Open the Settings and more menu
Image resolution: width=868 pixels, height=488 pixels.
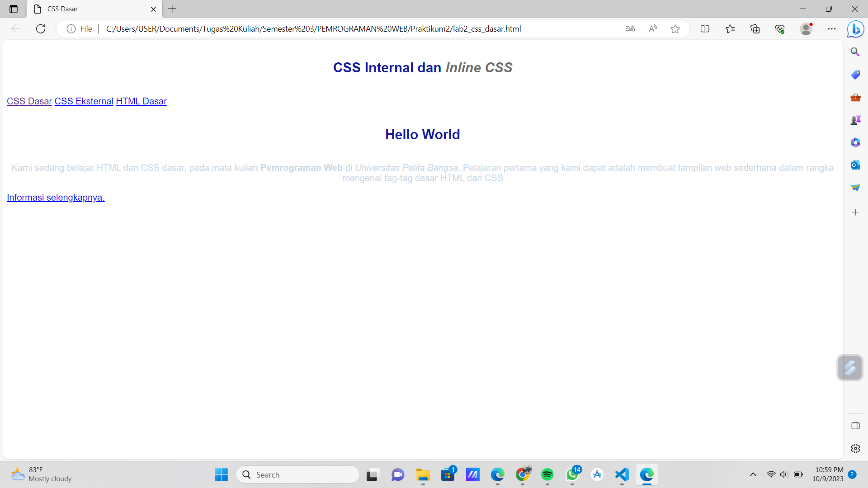click(832, 28)
